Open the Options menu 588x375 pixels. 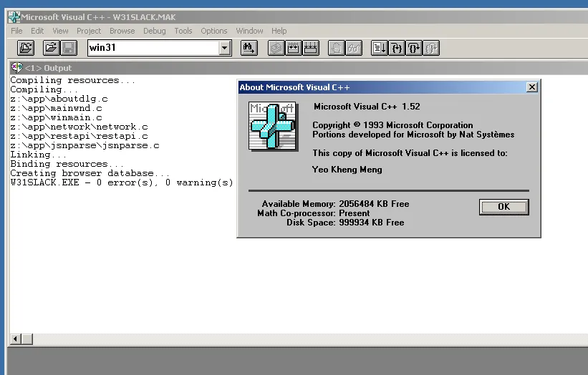(213, 31)
